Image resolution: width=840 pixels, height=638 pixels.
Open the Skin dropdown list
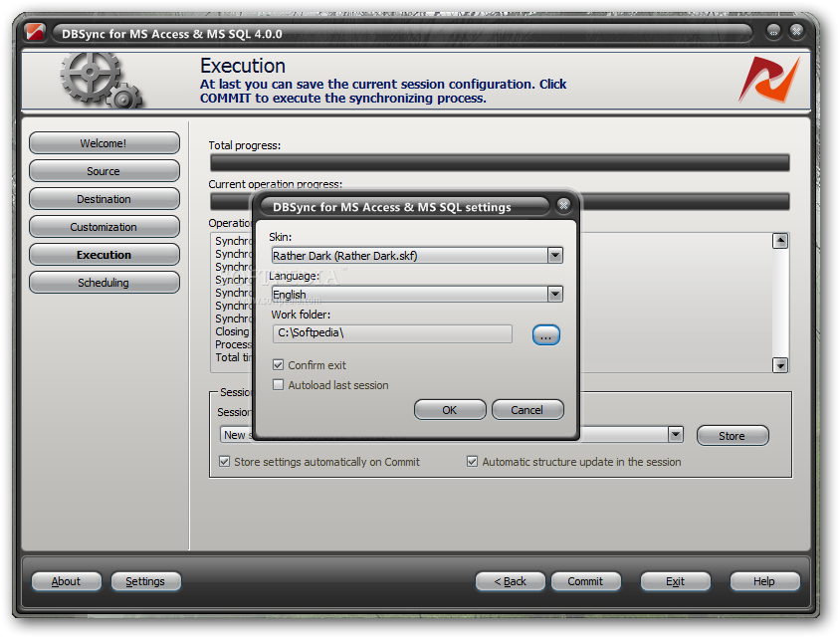pyautogui.click(x=555, y=256)
